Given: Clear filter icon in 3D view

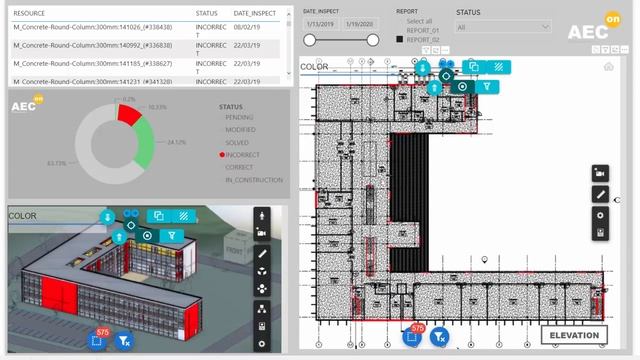Looking at the screenshot, I should click(124, 340).
